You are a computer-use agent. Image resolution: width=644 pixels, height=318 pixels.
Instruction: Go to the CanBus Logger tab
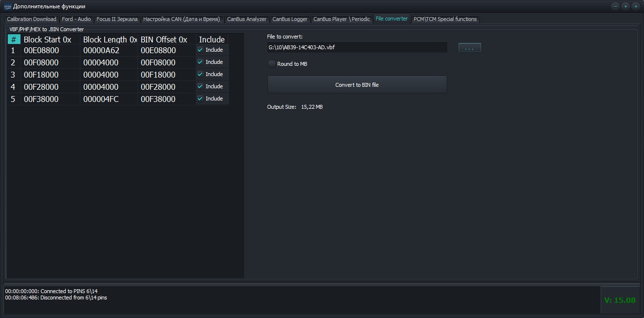[x=290, y=19]
